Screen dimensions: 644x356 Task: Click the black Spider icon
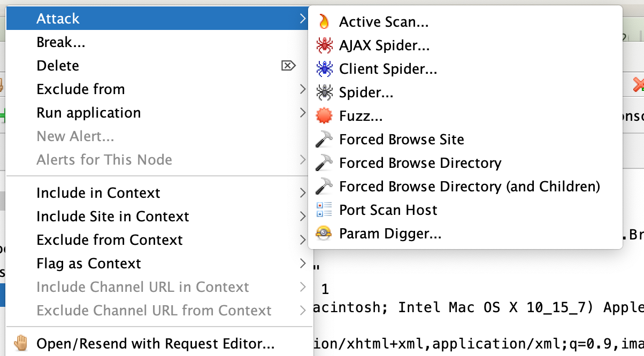click(324, 92)
